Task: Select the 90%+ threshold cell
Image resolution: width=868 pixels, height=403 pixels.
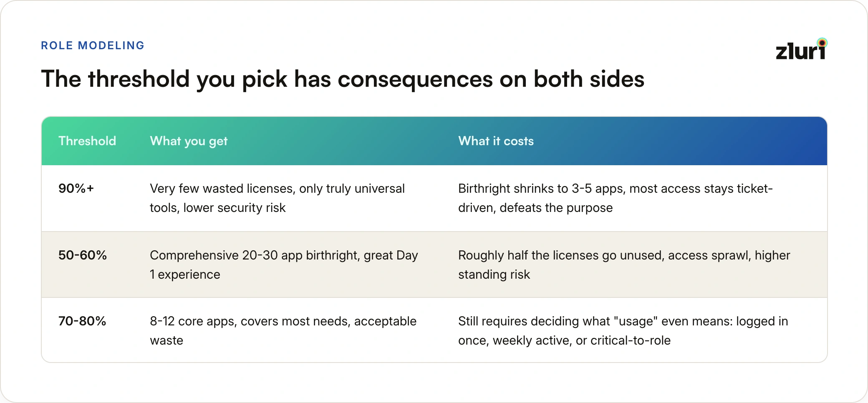Action: tap(76, 189)
